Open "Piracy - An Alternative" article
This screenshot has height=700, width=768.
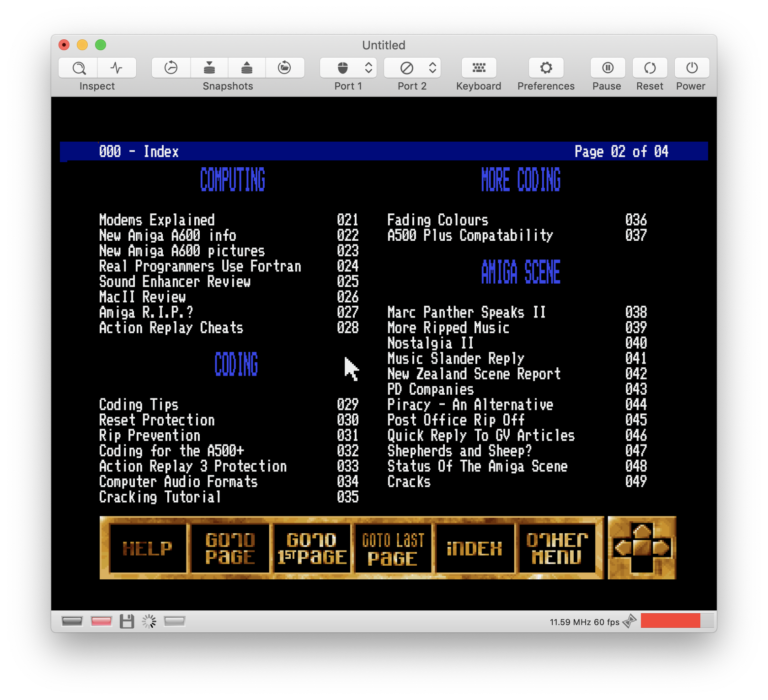pyautogui.click(x=470, y=405)
